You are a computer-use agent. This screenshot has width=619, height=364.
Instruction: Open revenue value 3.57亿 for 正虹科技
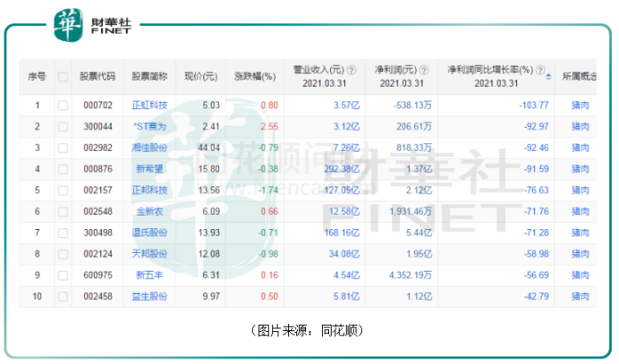click(346, 106)
